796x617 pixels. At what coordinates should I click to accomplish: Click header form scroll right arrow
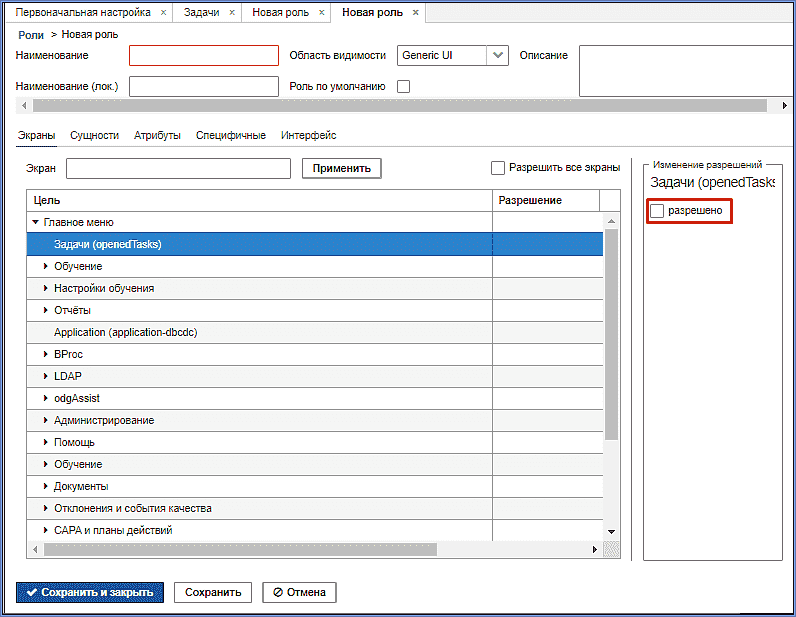(784, 106)
